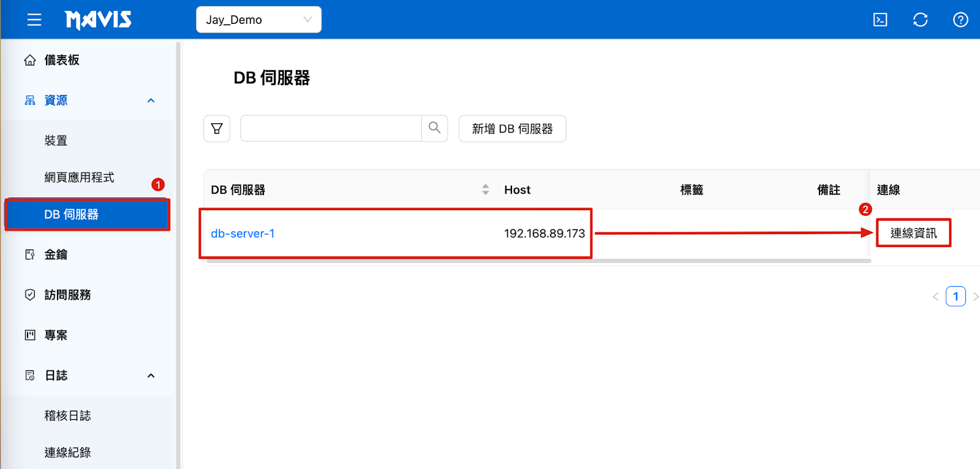Click the MAVIS logo
The width and height of the screenshot is (980, 469).
coord(98,20)
